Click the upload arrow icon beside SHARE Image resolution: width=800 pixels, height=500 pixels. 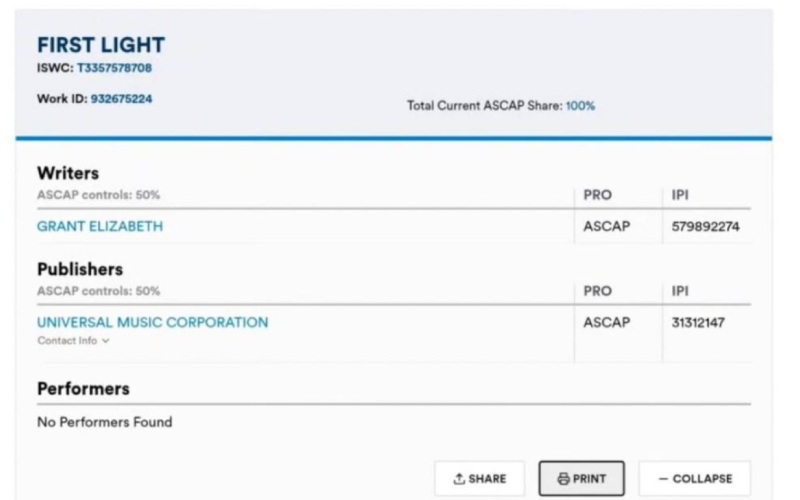459,479
